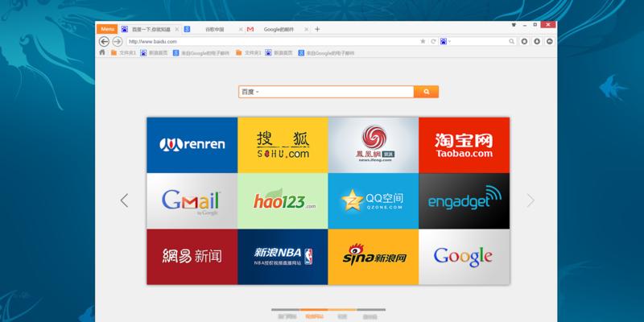
Task: Open the first 来自Google的电子邮件 bookmark
Action: (201, 53)
